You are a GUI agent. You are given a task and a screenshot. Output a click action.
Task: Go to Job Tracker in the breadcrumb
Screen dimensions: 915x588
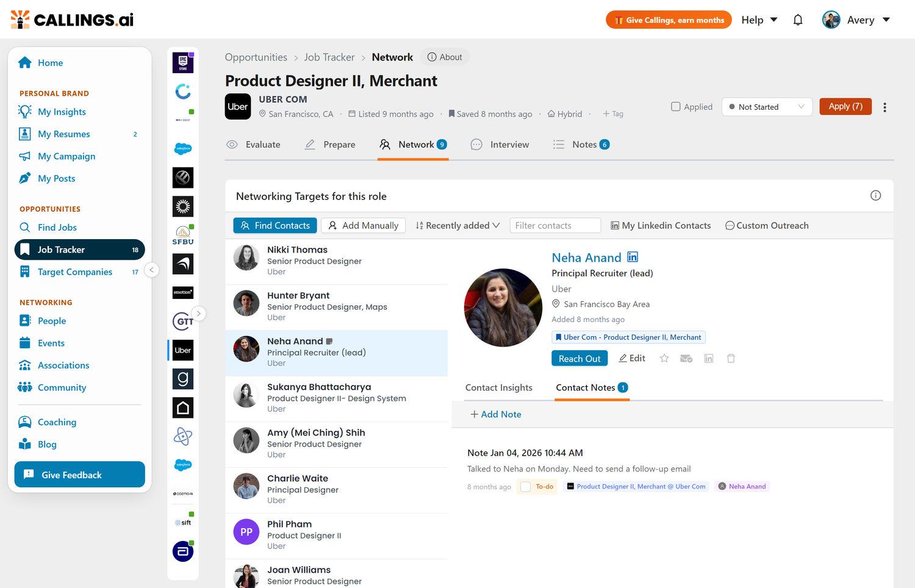point(329,57)
